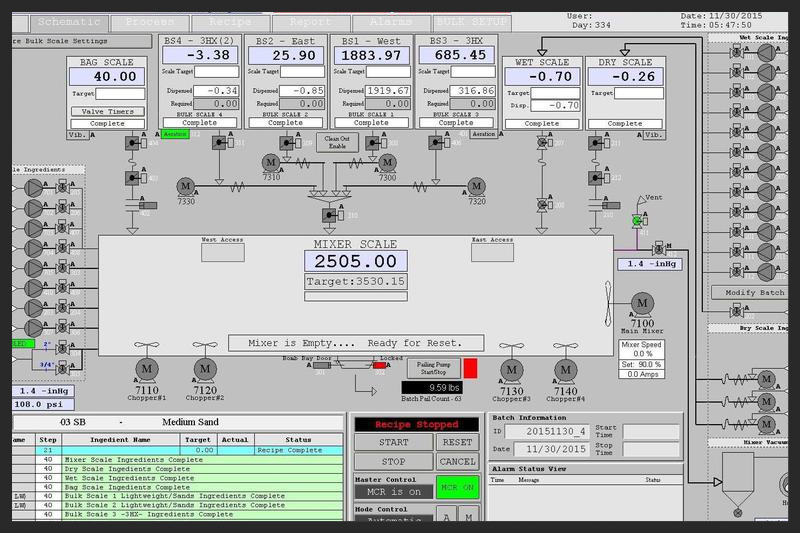800x533 pixels.
Task: Select the Chopper#3 motor 7130 icon
Action: pyautogui.click(x=511, y=368)
